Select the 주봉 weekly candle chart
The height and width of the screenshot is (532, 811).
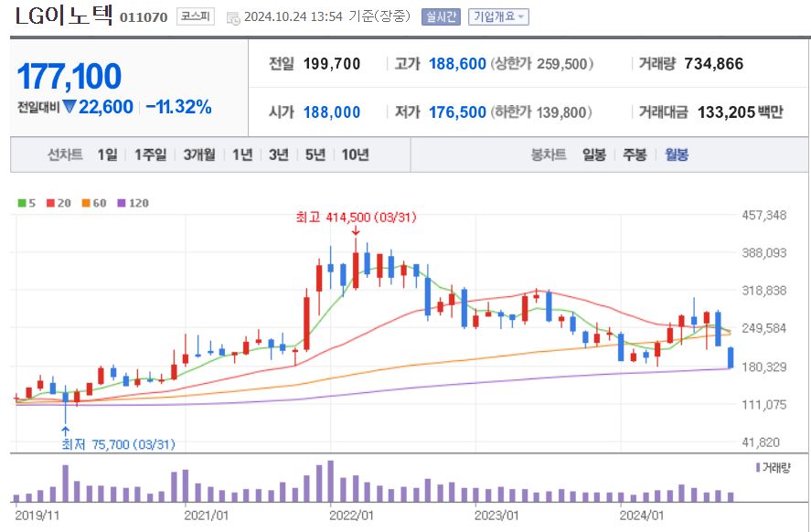coord(635,154)
